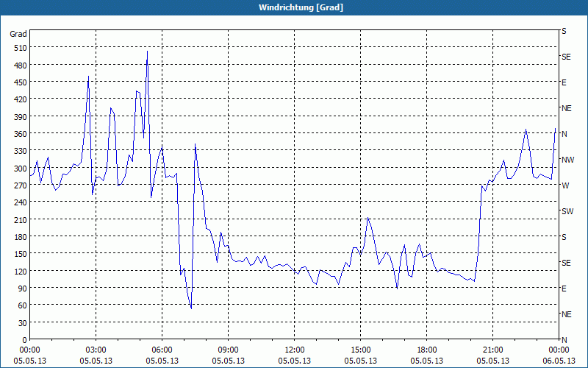Select the 210 axis label
Screen dimensions: 588x368
coord(20,219)
